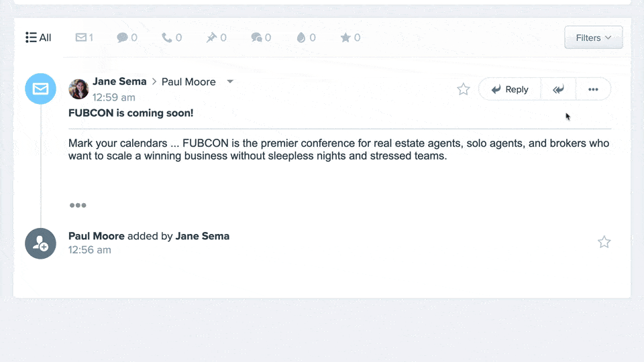Open the Filters dropdown
Image resolution: width=644 pixels, height=362 pixels.
pos(594,38)
